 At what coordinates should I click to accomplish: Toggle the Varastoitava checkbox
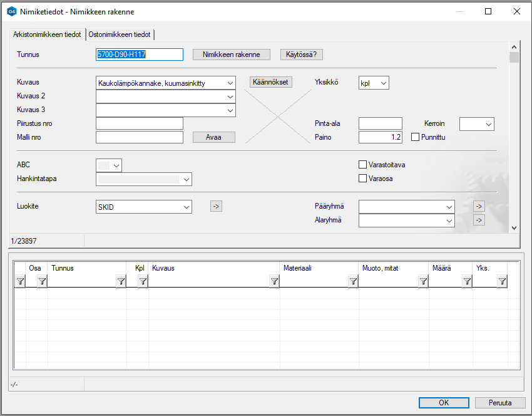(362, 165)
